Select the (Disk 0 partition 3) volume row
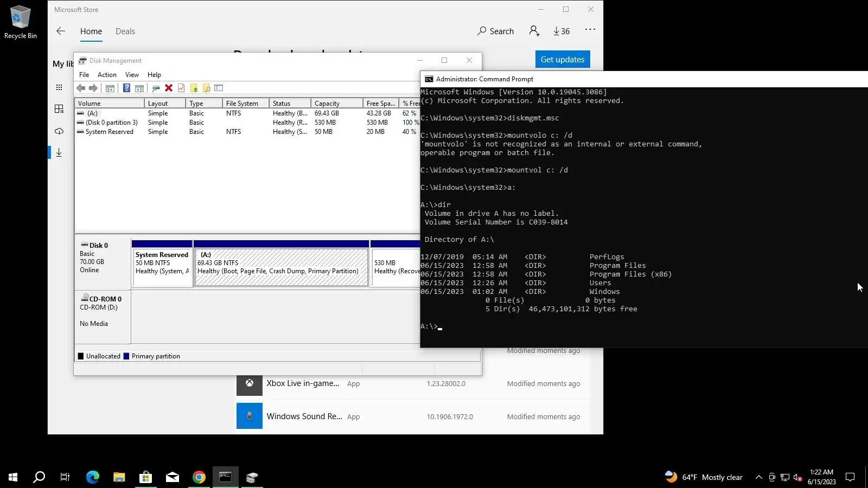Image resolution: width=868 pixels, height=488 pixels. [x=247, y=123]
